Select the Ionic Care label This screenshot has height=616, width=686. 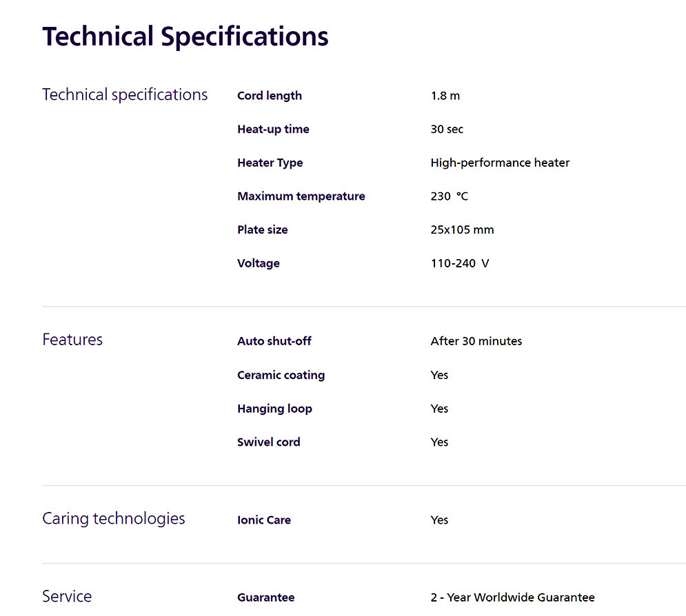pyautogui.click(x=264, y=520)
